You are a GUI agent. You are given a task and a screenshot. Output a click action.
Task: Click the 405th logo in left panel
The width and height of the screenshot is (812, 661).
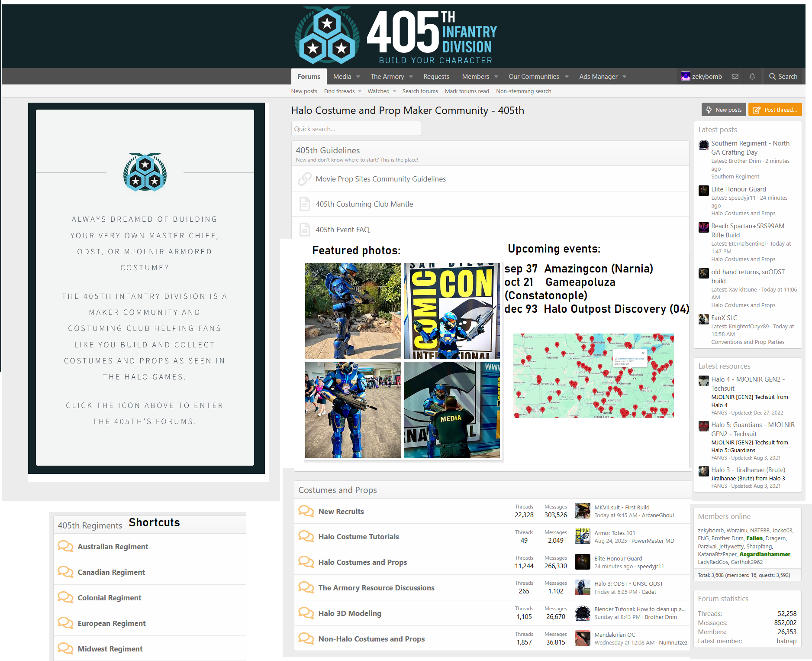pos(145,172)
